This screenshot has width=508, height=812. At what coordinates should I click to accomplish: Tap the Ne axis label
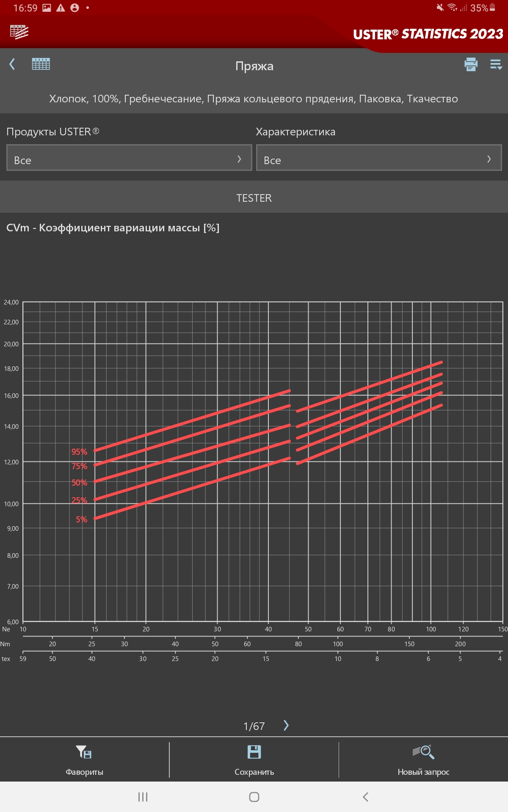point(6,629)
